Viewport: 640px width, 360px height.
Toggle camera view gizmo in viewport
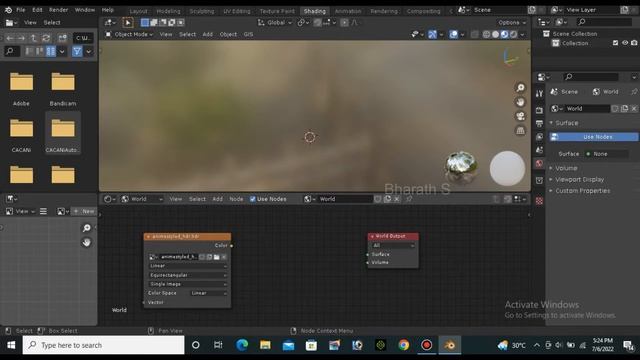tap(520, 116)
